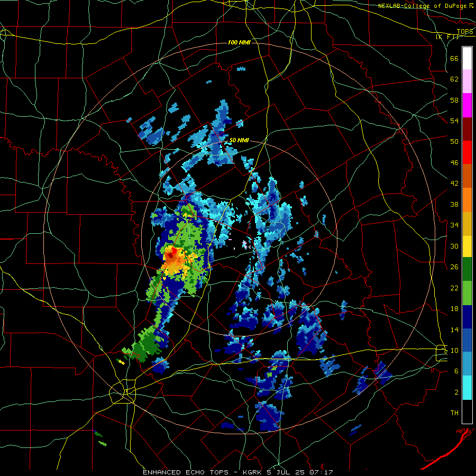Image resolution: width=476 pixels, height=476 pixels.
Task: Click the 50 legend value
Action: tap(454, 142)
